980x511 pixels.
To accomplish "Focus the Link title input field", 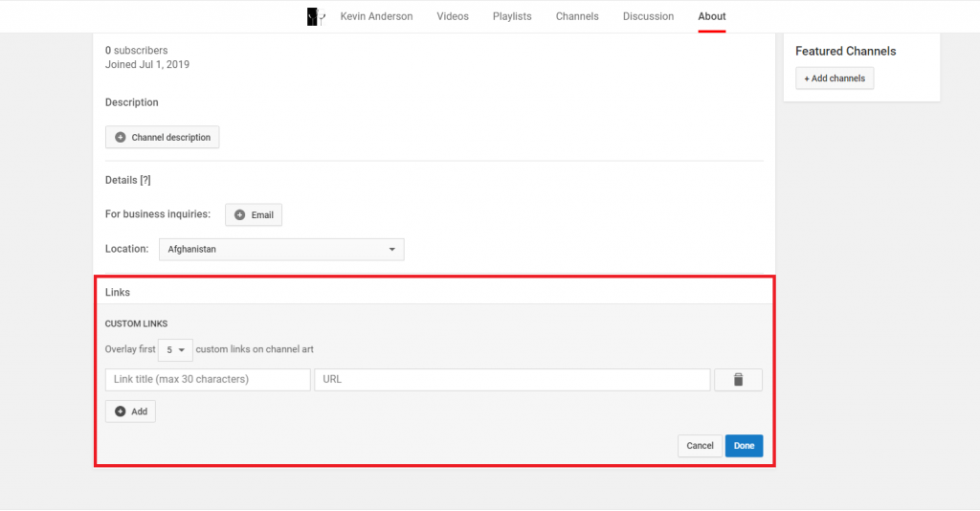I will coord(208,380).
